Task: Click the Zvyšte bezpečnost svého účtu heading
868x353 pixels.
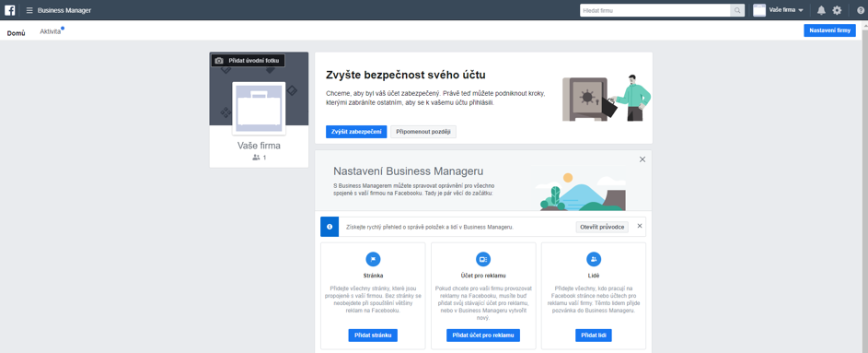Action: (x=406, y=75)
